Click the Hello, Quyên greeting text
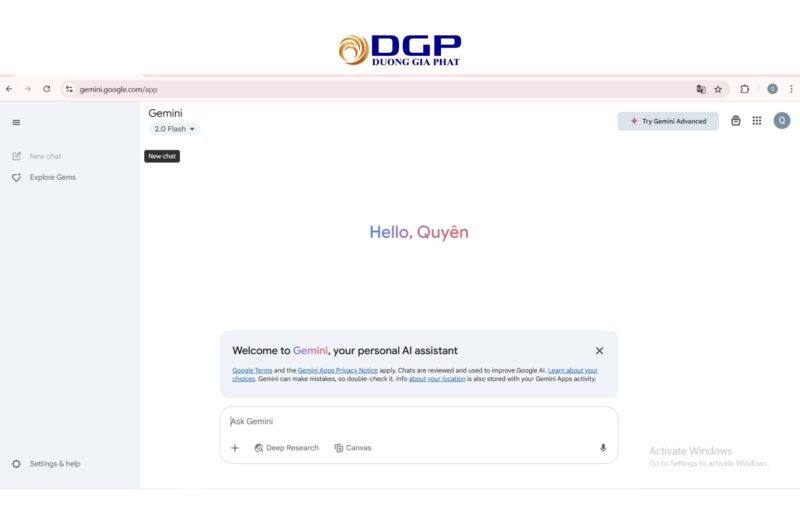800x512 pixels. (419, 232)
